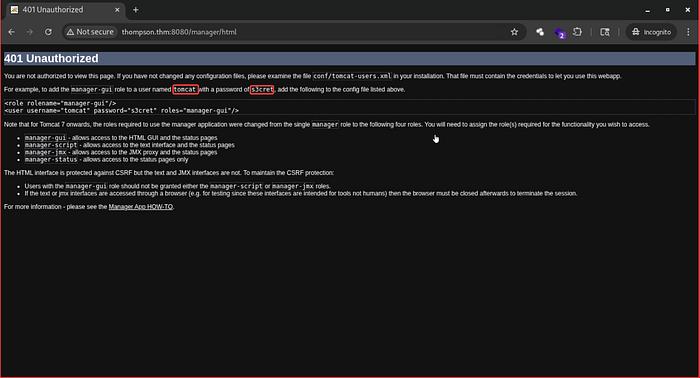The height and width of the screenshot is (378, 700).
Task: Click the tab favicon of 401 Unauthorized
Action: [x=14, y=10]
